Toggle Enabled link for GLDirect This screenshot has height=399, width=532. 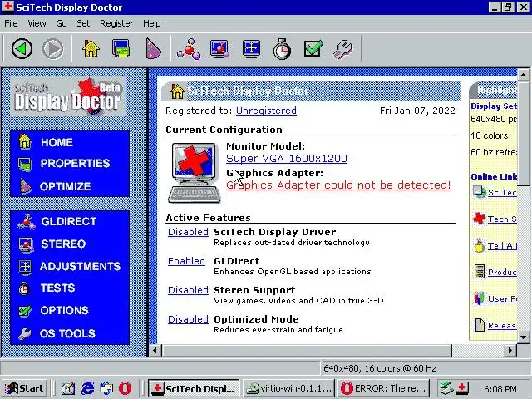pyautogui.click(x=186, y=261)
